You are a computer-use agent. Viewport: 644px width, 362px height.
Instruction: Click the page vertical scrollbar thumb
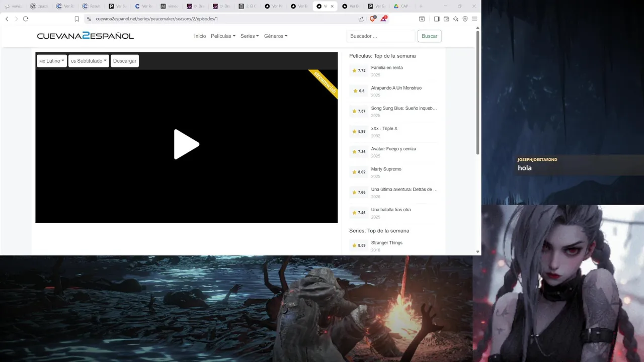[x=477, y=93]
